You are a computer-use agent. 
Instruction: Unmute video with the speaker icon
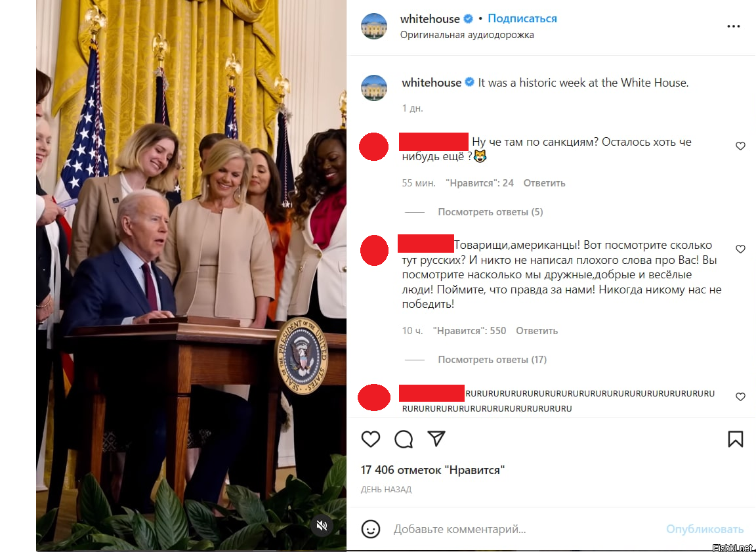point(322,525)
